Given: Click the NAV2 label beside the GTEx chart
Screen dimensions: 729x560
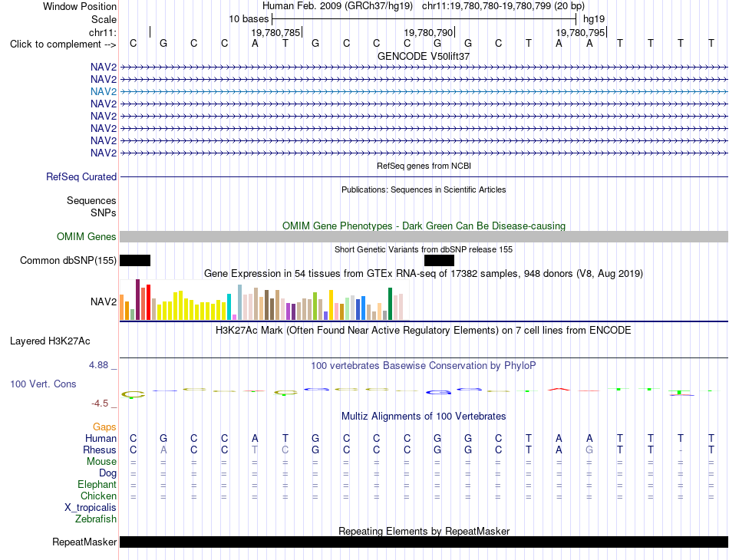Looking at the screenshot, I should click(104, 301).
